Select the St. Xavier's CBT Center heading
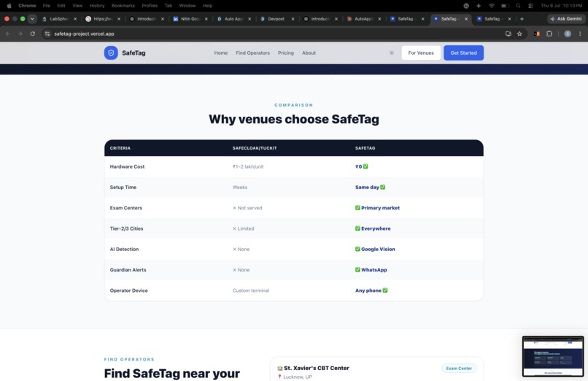The image size is (588, 381). pyautogui.click(x=317, y=369)
